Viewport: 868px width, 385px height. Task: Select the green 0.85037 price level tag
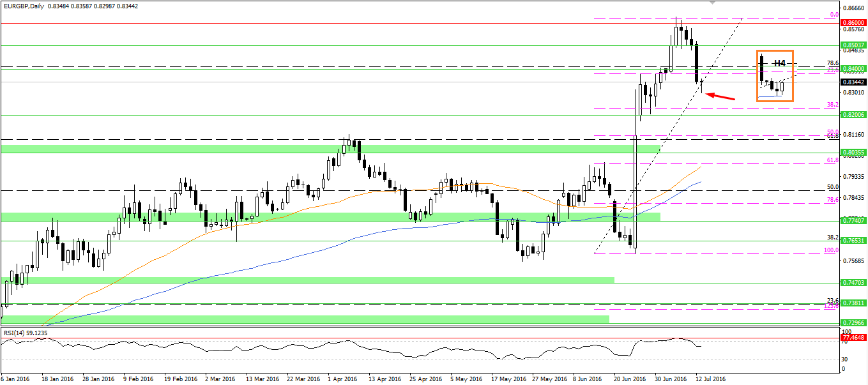[853, 45]
